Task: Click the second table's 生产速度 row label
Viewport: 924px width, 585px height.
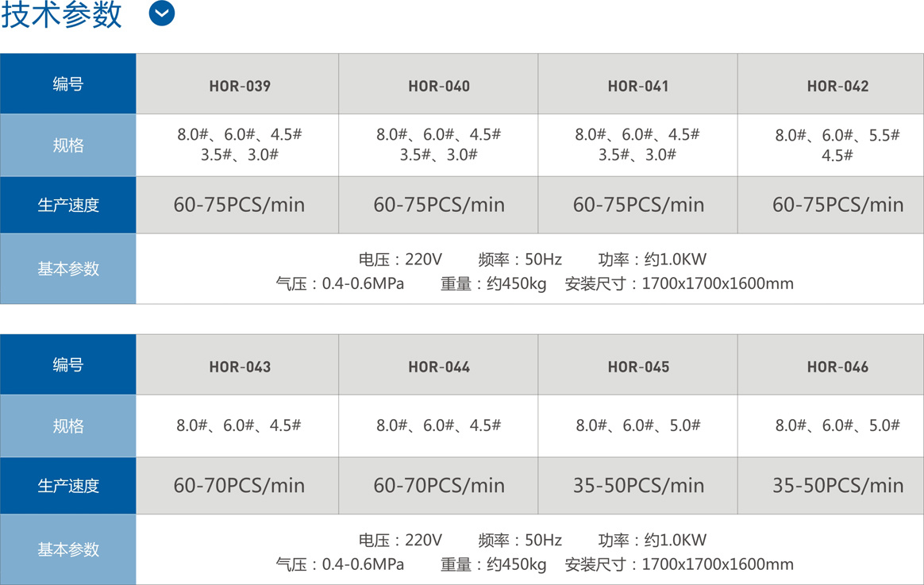Action: [x=68, y=486]
